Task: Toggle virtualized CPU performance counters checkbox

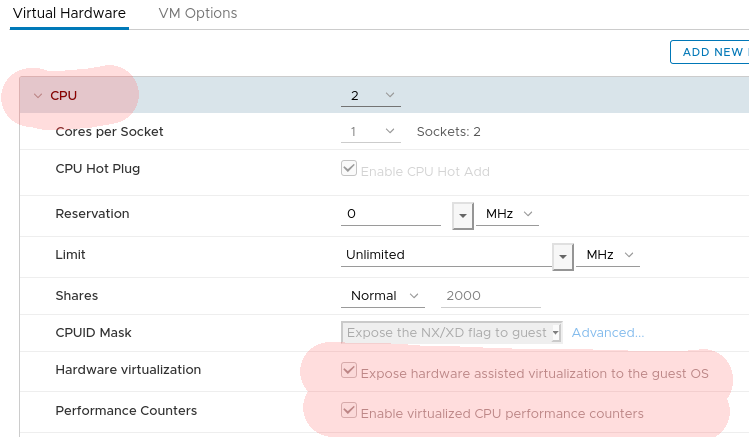Action: click(x=349, y=410)
